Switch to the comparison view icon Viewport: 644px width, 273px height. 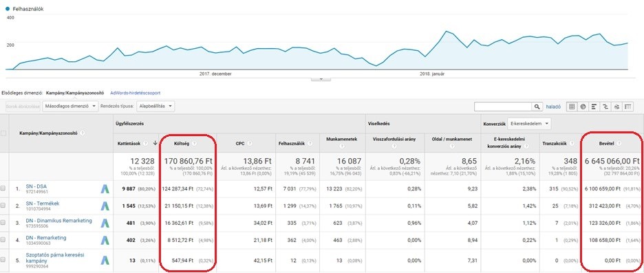[x=605, y=107]
